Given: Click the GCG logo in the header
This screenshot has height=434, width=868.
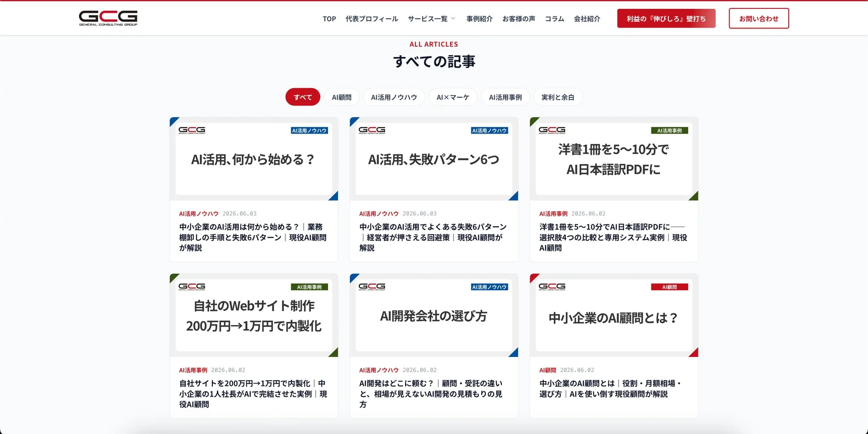Looking at the screenshot, I should (x=108, y=18).
